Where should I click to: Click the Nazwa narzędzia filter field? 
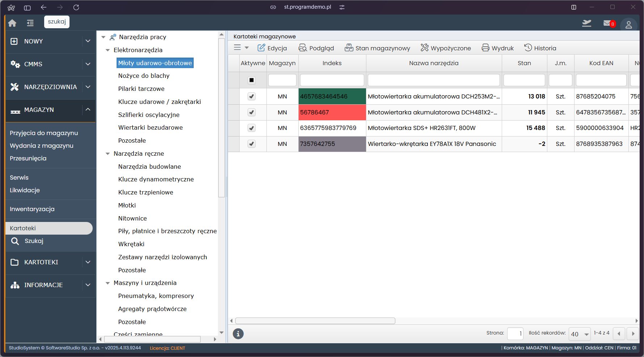coord(433,80)
